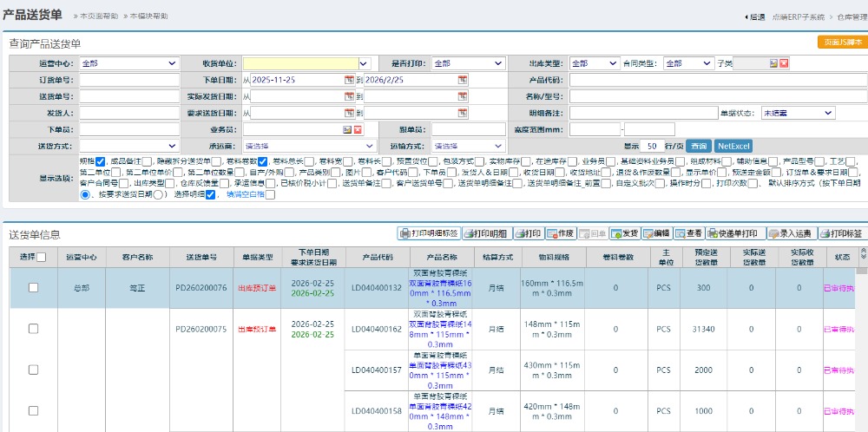
Task: Uncheck the 规格 display option
Action: coord(101,161)
